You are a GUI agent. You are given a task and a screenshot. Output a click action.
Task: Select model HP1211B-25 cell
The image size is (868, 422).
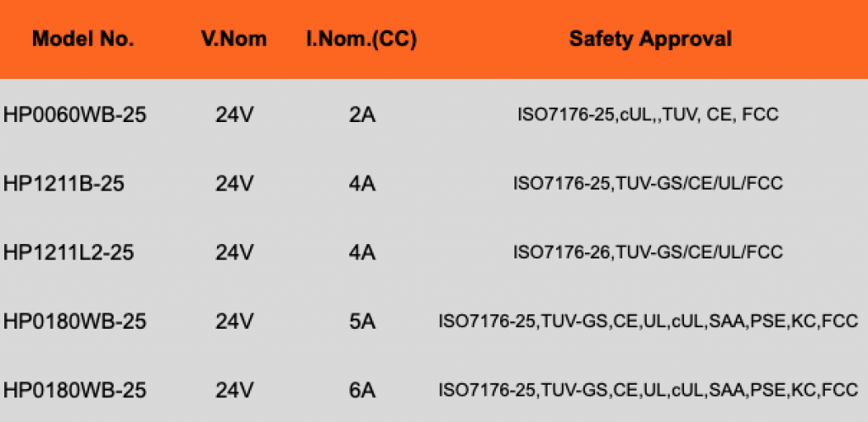tap(64, 184)
